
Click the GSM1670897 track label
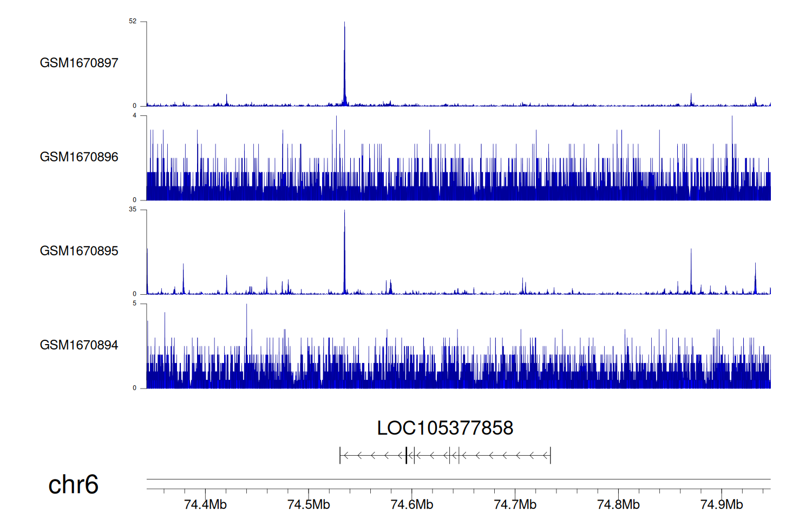79,63
